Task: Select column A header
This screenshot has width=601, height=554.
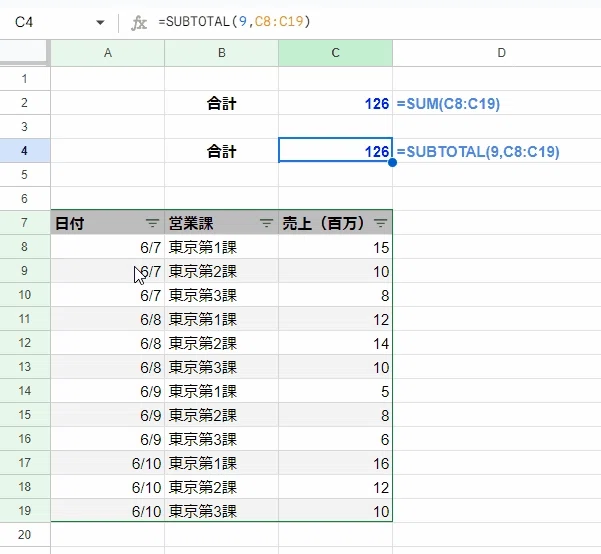Action: pos(108,53)
